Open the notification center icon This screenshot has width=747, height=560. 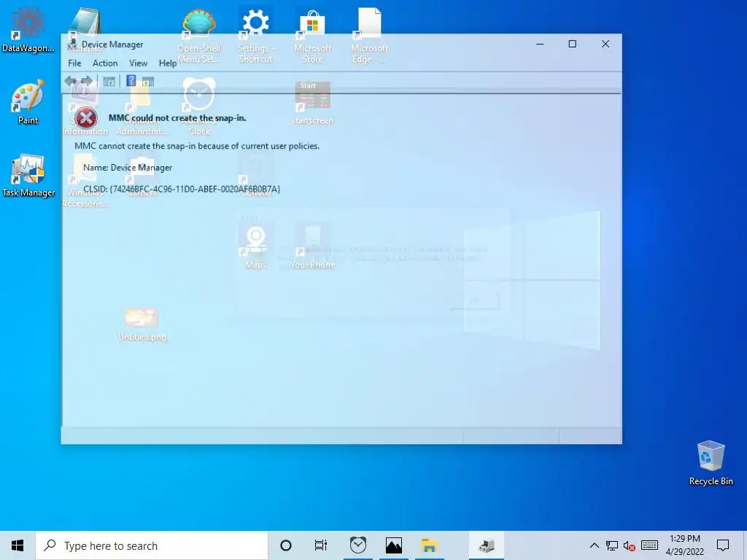[x=723, y=545]
